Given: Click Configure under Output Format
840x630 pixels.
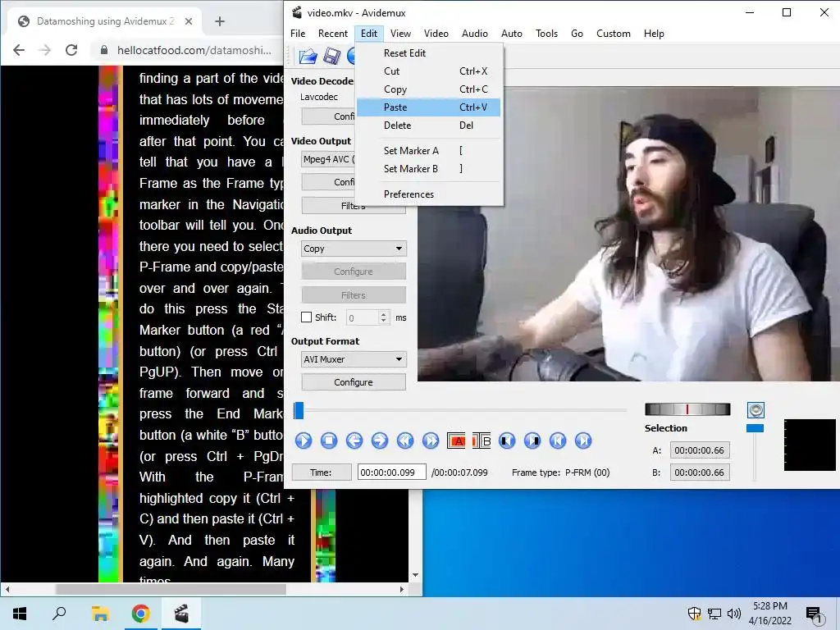Looking at the screenshot, I should tap(354, 382).
